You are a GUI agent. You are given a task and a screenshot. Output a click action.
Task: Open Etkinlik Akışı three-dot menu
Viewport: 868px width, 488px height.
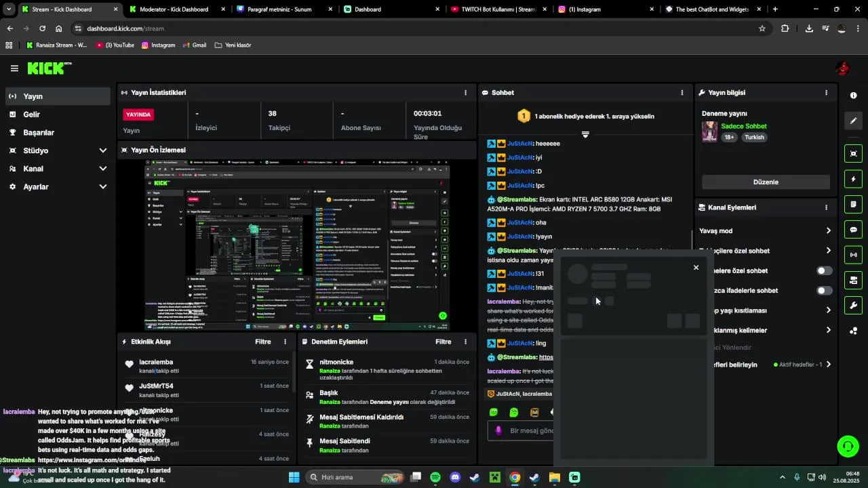pyautogui.click(x=285, y=342)
